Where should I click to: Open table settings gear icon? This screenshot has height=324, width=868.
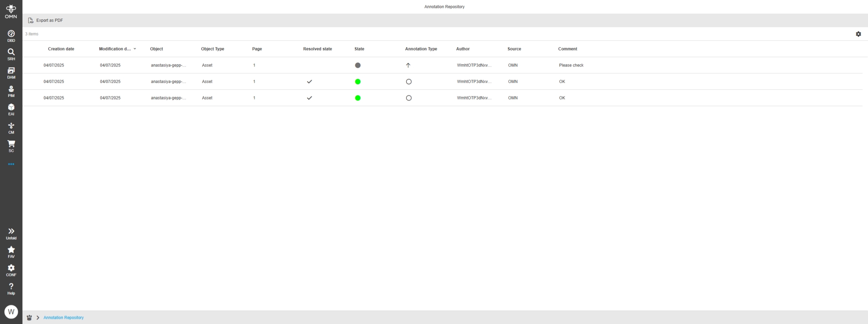[858, 34]
